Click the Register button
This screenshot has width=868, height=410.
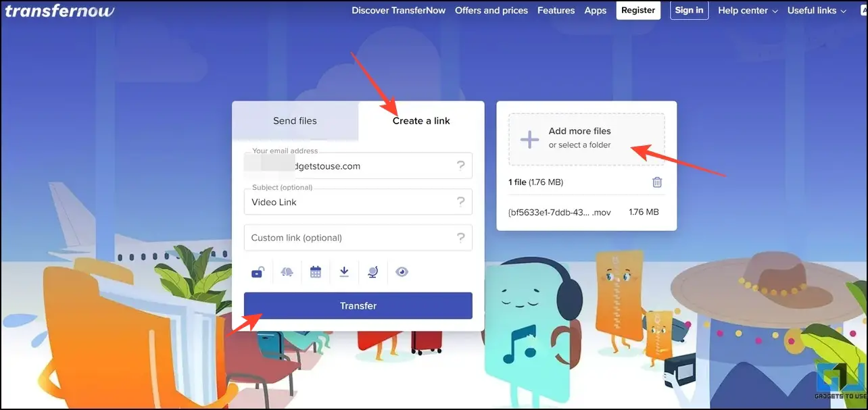point(638,10)
